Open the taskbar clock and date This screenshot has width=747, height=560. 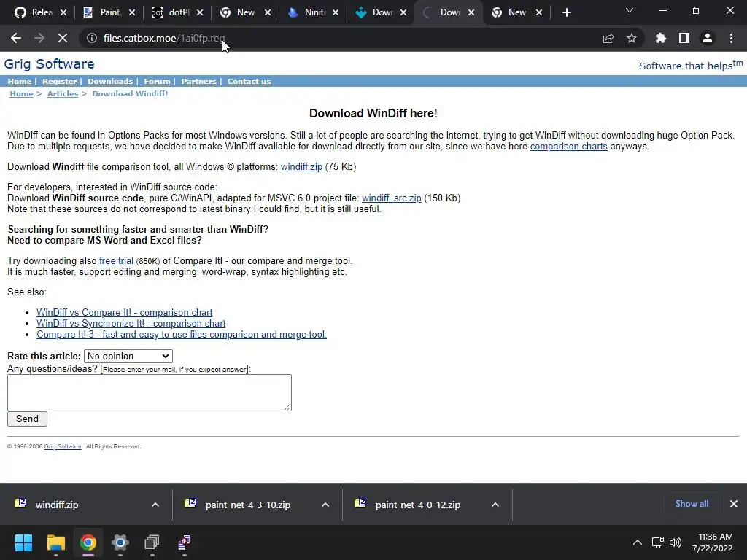(713, 542)
